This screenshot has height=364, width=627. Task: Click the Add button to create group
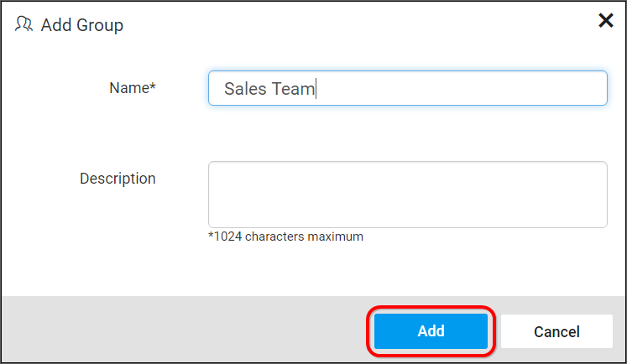pyautogui.click(x=431, y=330)
